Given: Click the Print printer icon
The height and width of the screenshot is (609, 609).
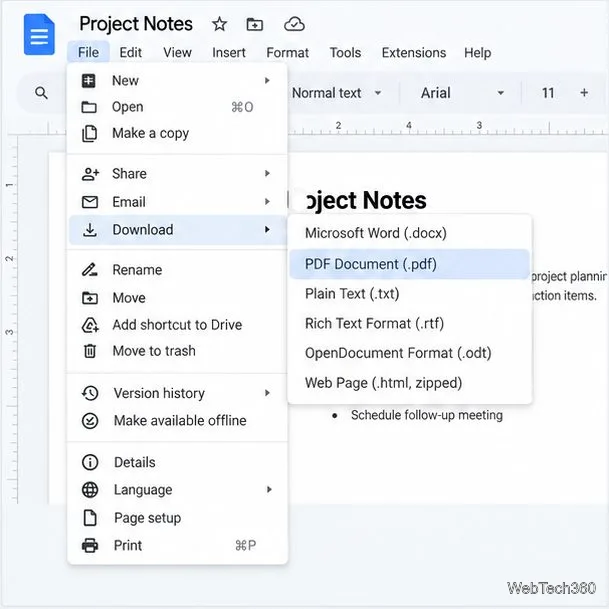Looking at the screenshot, I should point(90,545).
